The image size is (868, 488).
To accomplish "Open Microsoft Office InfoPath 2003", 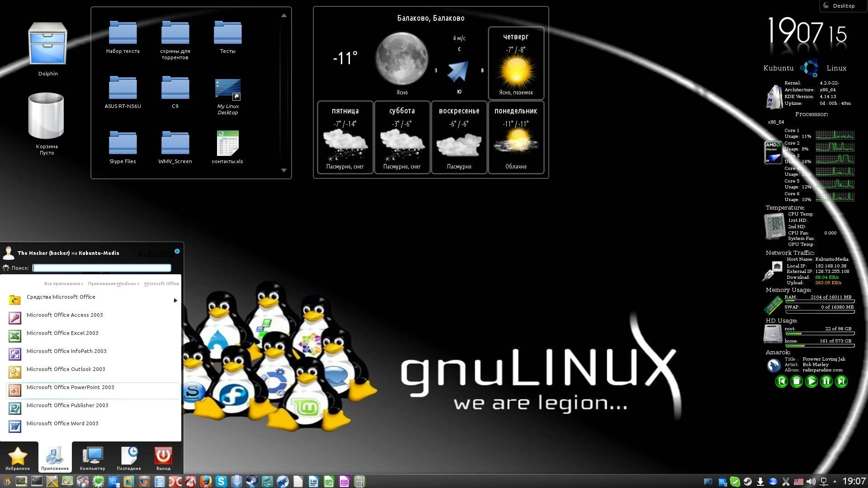I will point(94,353).
